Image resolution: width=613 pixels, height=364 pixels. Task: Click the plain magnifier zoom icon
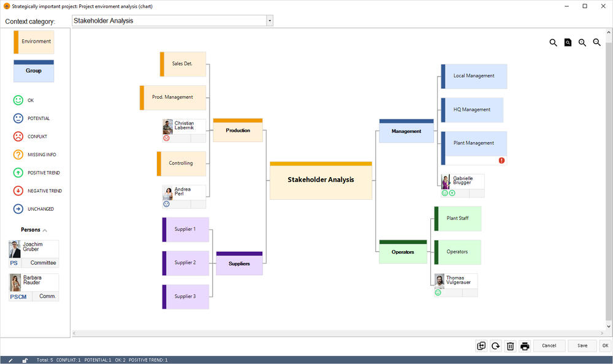click(x=553, y=42)
